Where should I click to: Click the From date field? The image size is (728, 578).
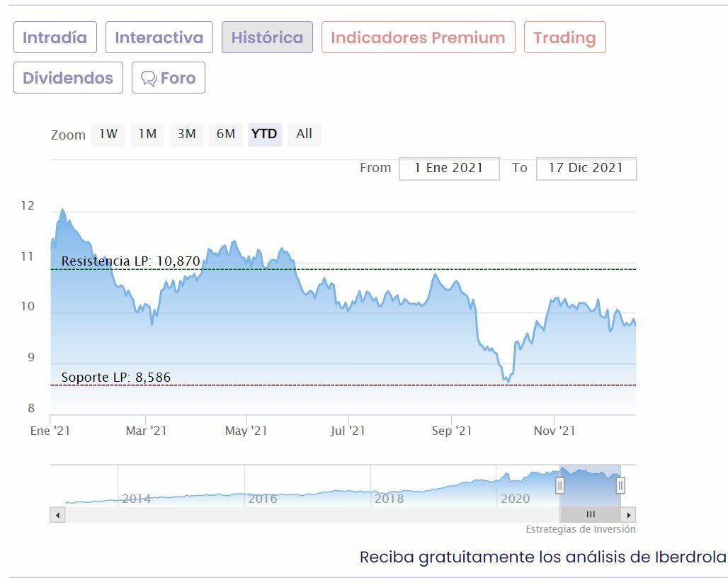[x=449, y=169]
